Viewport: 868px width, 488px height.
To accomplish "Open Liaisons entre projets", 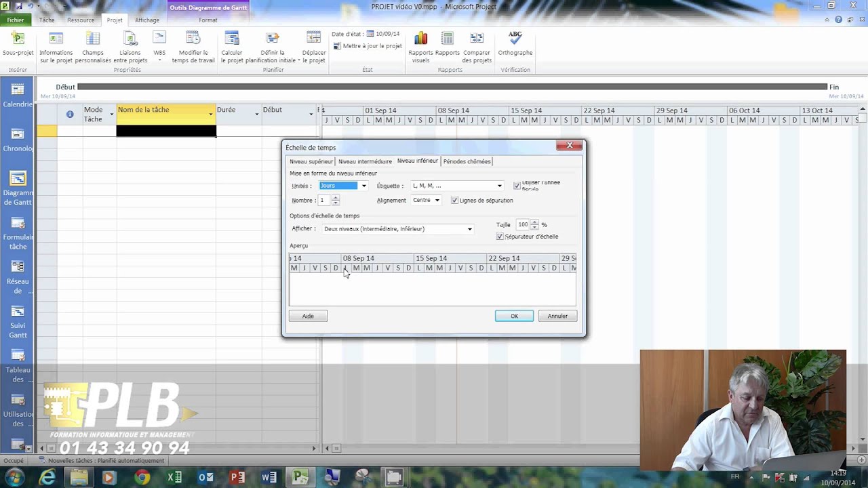I will [x=130, y=47].
